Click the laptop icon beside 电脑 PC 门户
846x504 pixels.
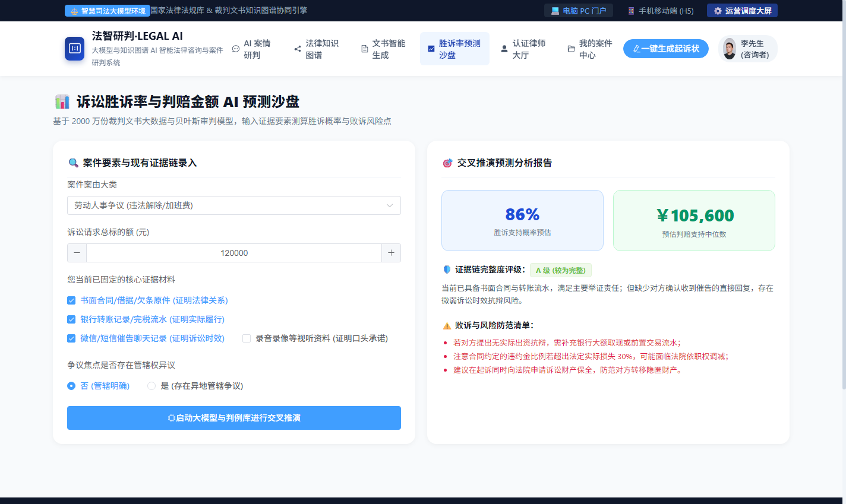point(555,11)
